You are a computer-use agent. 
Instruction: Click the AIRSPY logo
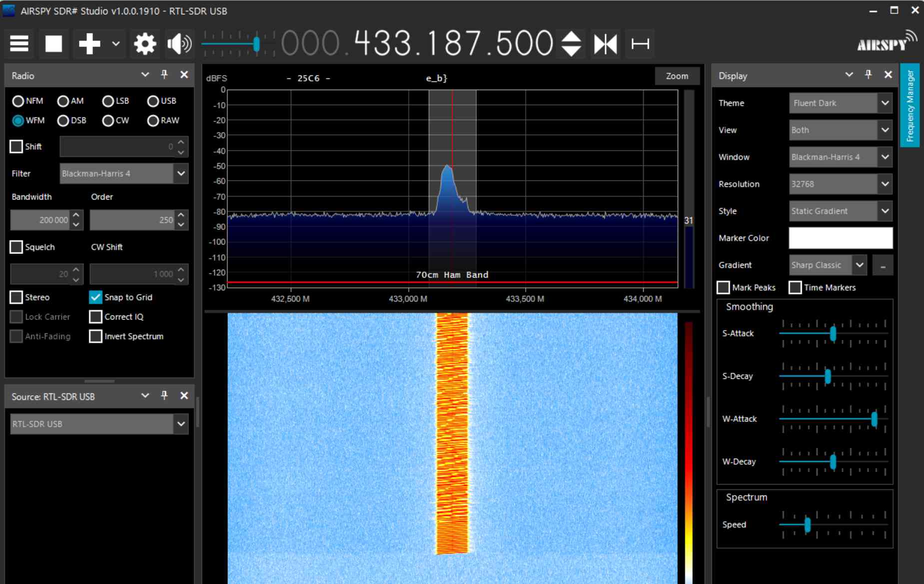point(887,42)
